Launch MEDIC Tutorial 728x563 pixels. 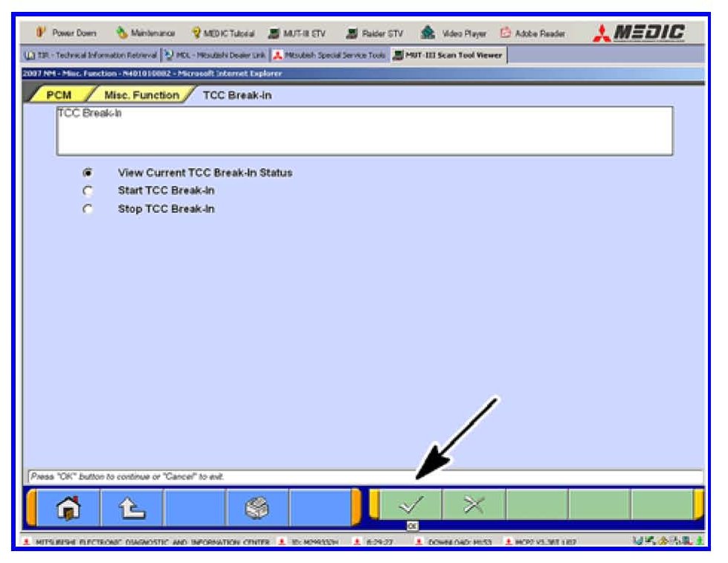click(223, 33)
